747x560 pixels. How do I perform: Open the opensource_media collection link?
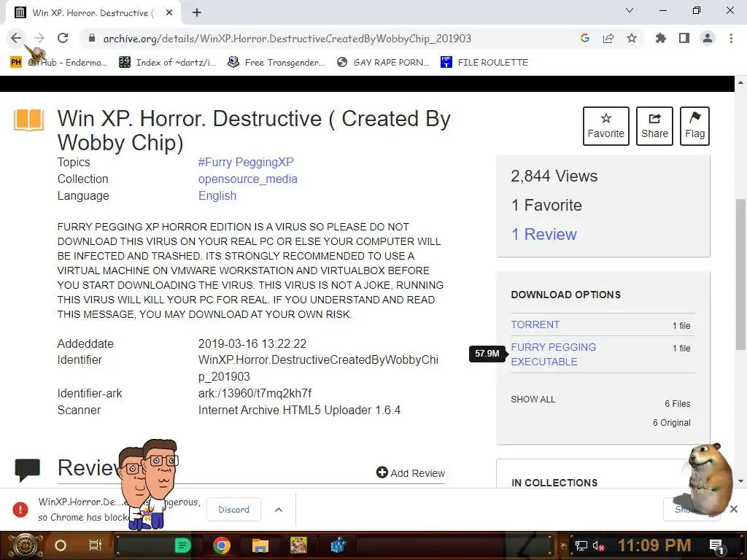(x=248, y=179)
